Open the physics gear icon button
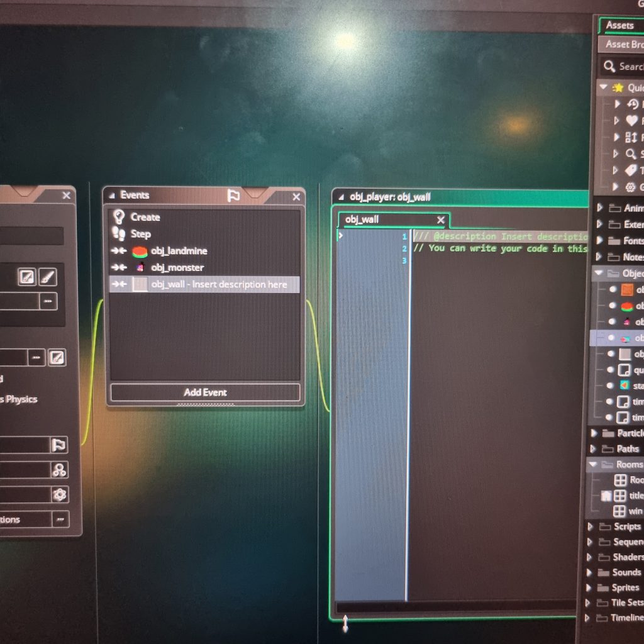 click(59, 494)
